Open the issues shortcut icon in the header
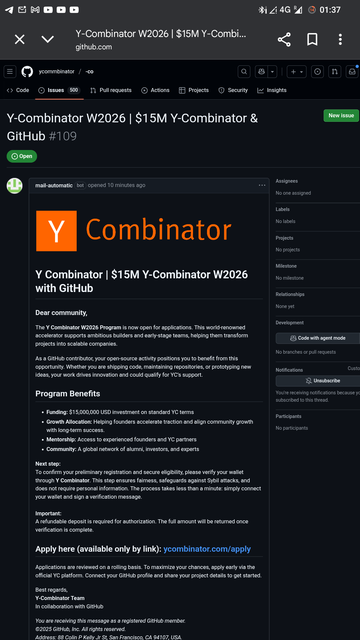360x640 pixels. 318,71
